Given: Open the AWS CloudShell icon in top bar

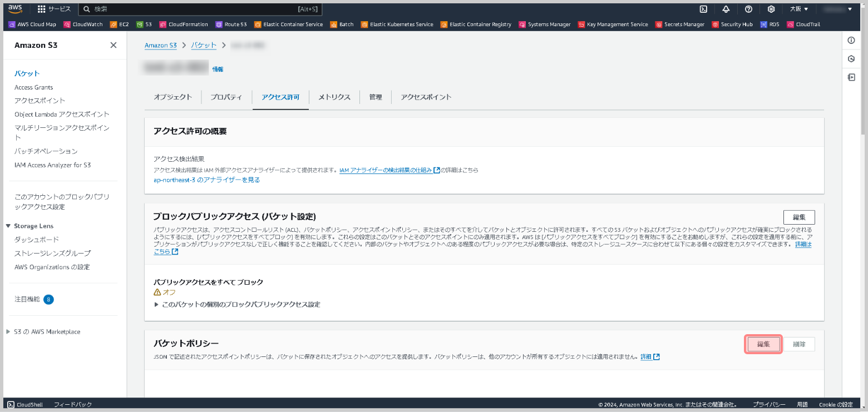Looking at the screenshot, I should click(x=703, y=9).
